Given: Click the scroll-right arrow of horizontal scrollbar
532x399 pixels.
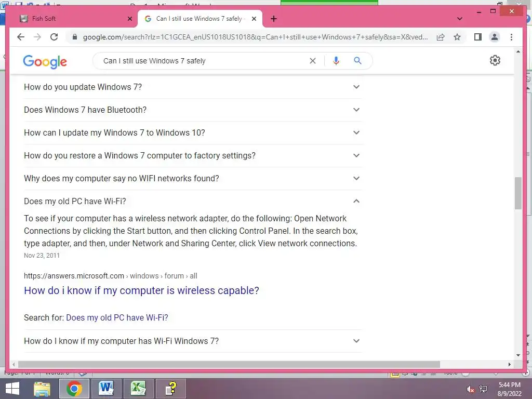Looking at the screenshot, I should pos(509,364).
